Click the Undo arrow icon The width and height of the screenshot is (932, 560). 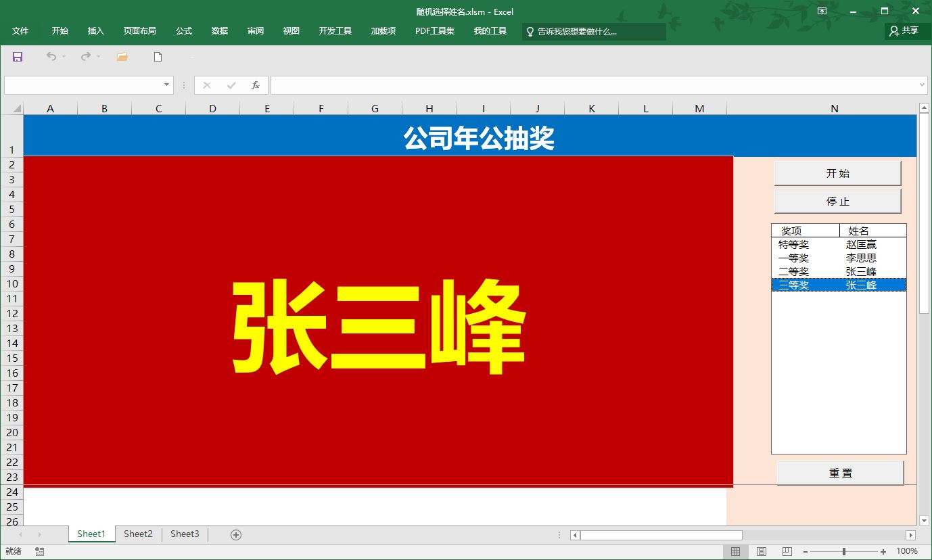51,57
